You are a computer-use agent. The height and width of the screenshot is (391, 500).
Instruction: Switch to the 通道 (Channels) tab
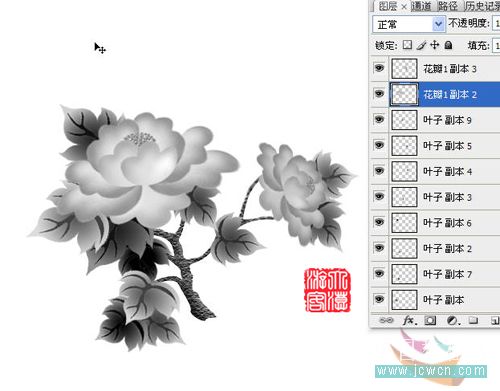421,6
